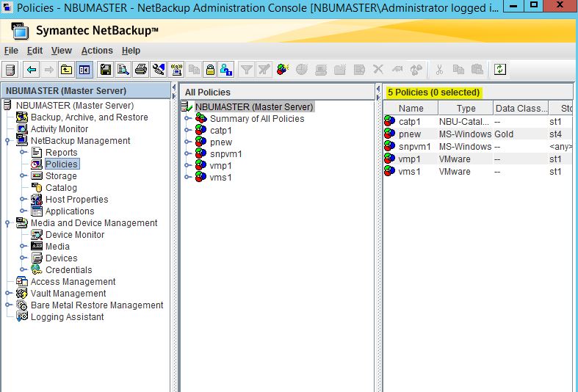578x392 pixels.
Task: Open the File menu
Action: pyautogui.click(x=11, y=51)
